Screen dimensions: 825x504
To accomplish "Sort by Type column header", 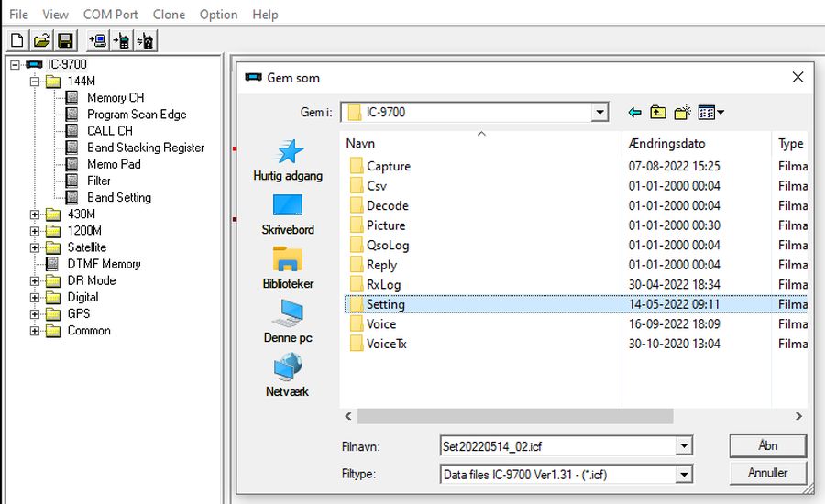I will click(x=791, y=143).
